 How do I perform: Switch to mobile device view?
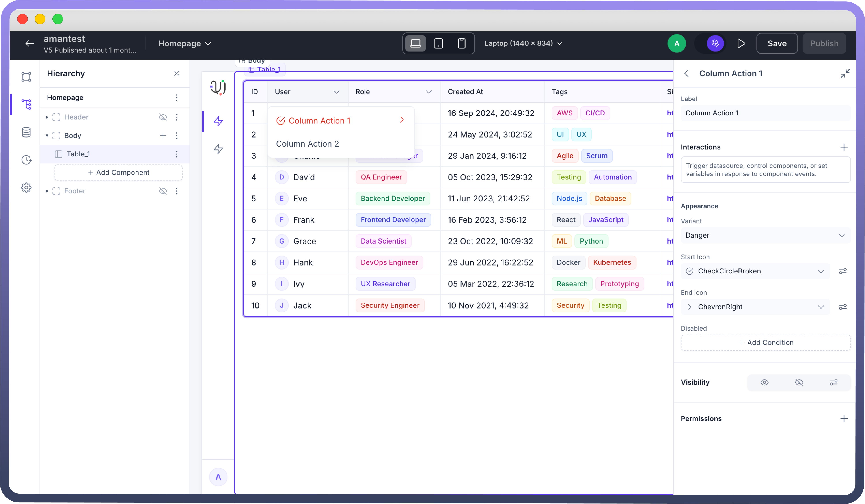pyautogui.click(x=461, y=44)
